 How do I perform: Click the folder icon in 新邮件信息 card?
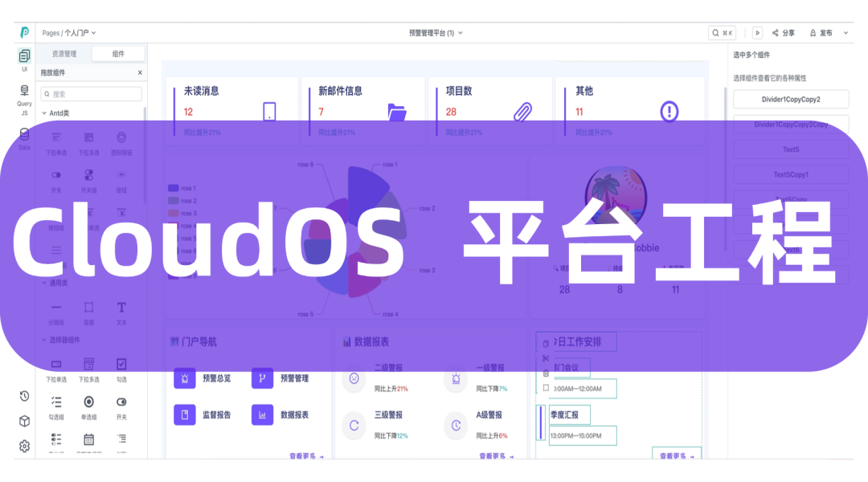[x=397, y=112]
